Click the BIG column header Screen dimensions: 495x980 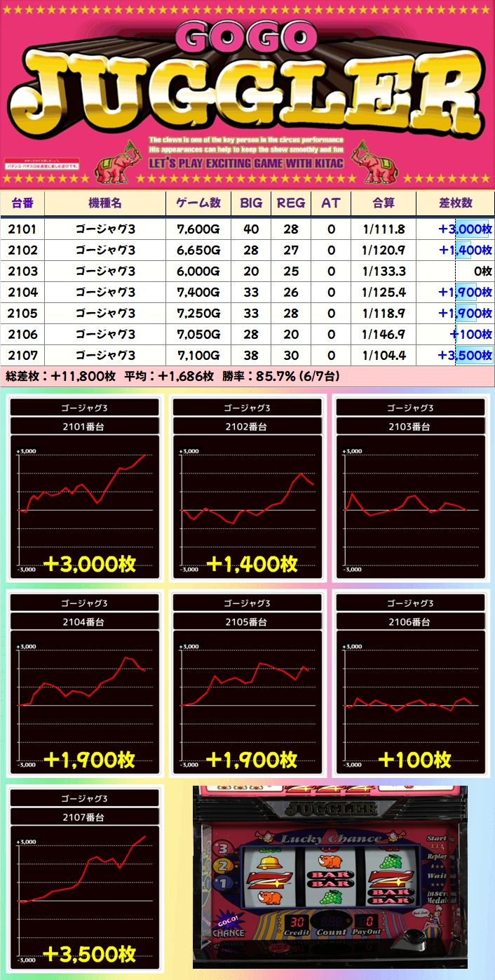coord(251,203)
